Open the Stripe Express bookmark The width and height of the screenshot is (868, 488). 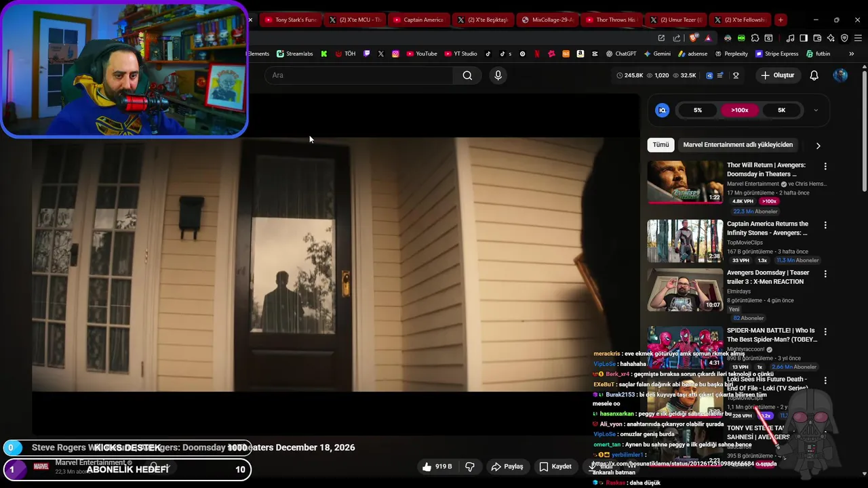point(776,54)
